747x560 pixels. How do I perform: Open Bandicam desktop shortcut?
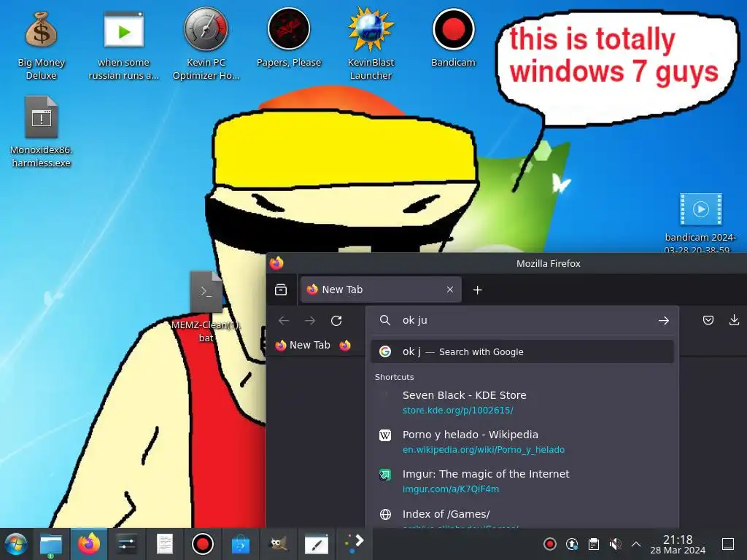[453, 38]
